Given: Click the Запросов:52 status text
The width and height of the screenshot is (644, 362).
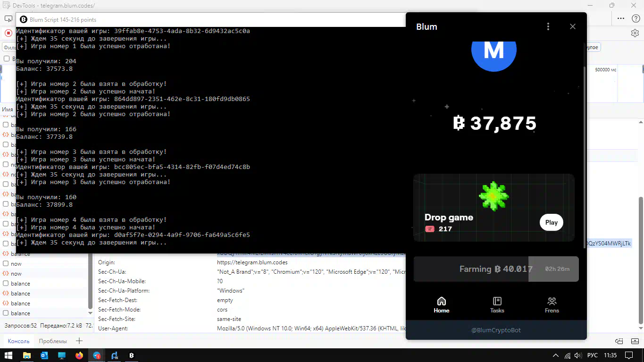Looking at the screenshot, I should coord(21,326).
